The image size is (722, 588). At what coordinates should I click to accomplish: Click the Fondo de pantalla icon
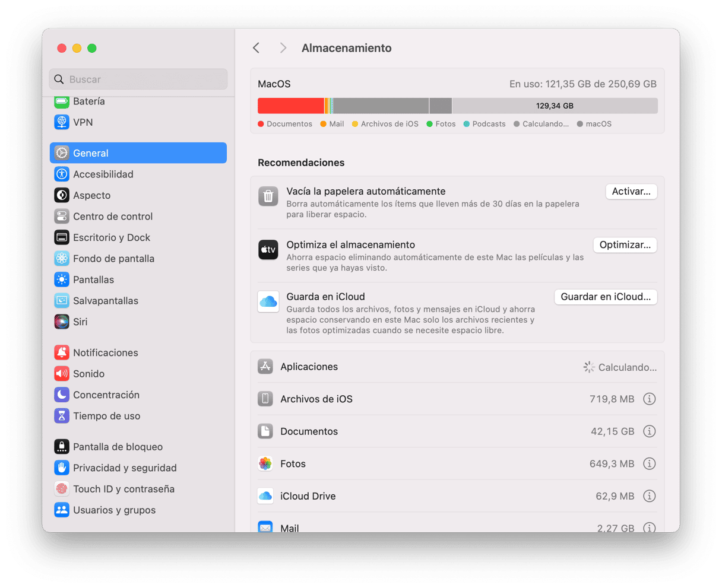coord(62,259)
